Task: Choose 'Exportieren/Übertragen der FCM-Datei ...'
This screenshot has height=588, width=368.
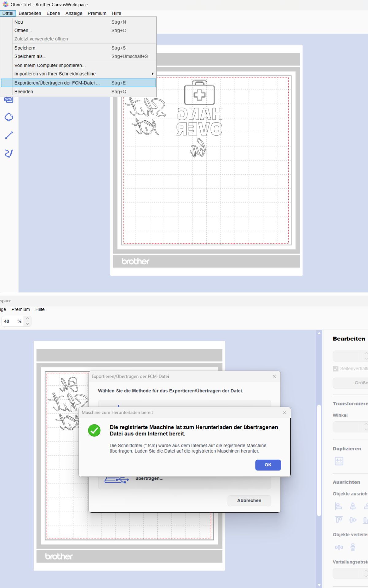Action: (79, 83)
